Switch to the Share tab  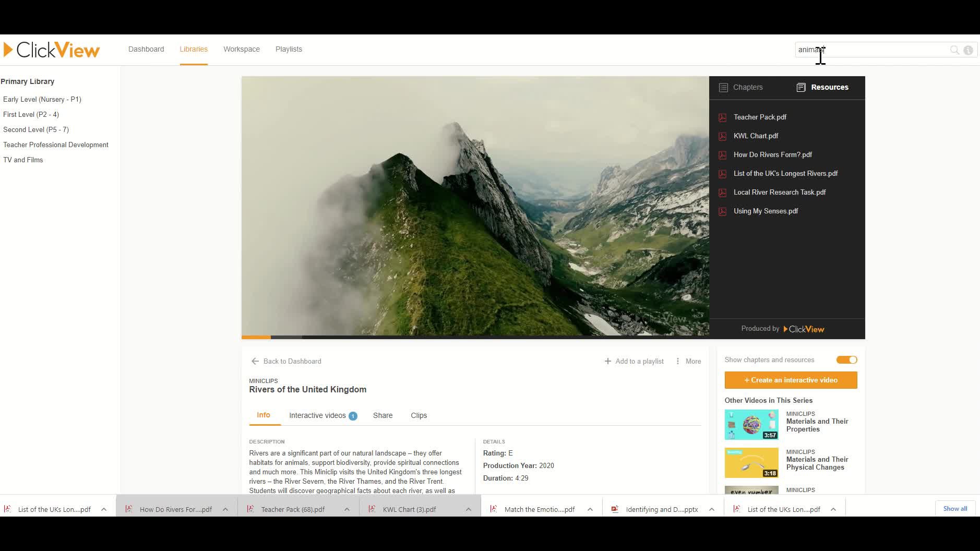click(x=383, y=415)
